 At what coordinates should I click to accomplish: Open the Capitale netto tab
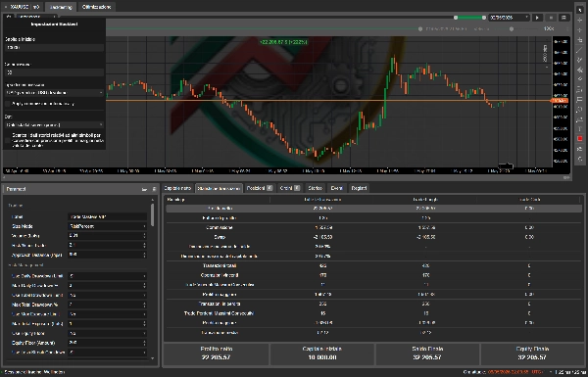(177, 188)
